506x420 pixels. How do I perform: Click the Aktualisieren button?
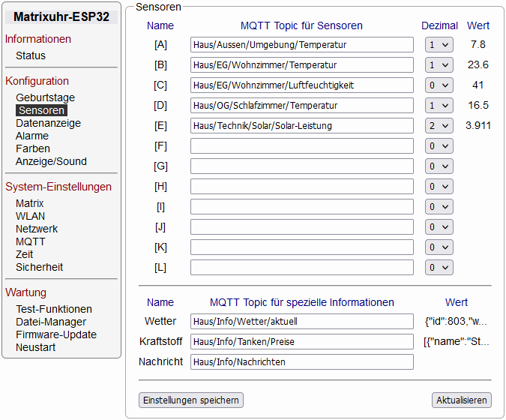point(462,400)
